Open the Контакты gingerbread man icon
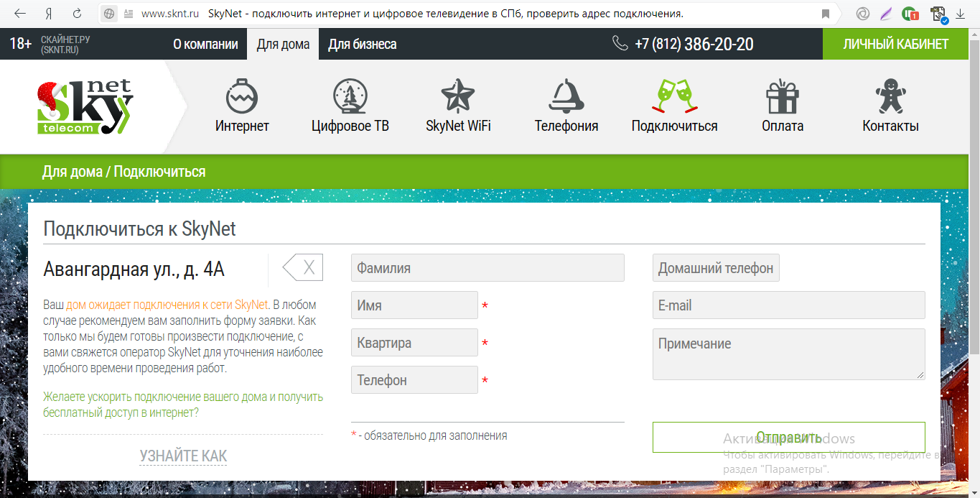Screen dimensions: 980x498 click(890, 96)
